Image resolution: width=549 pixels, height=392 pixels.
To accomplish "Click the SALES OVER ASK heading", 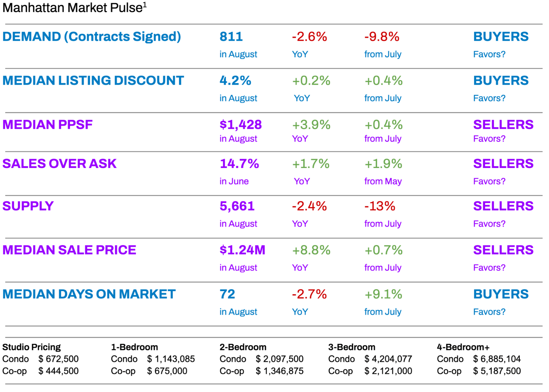I will click(x=59, y=164).
